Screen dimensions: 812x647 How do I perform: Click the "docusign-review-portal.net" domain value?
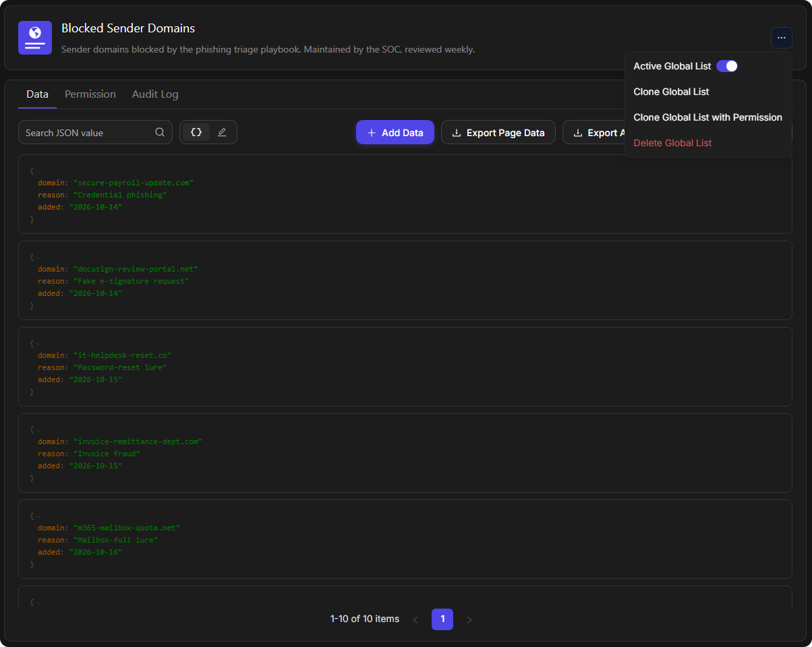136,269
